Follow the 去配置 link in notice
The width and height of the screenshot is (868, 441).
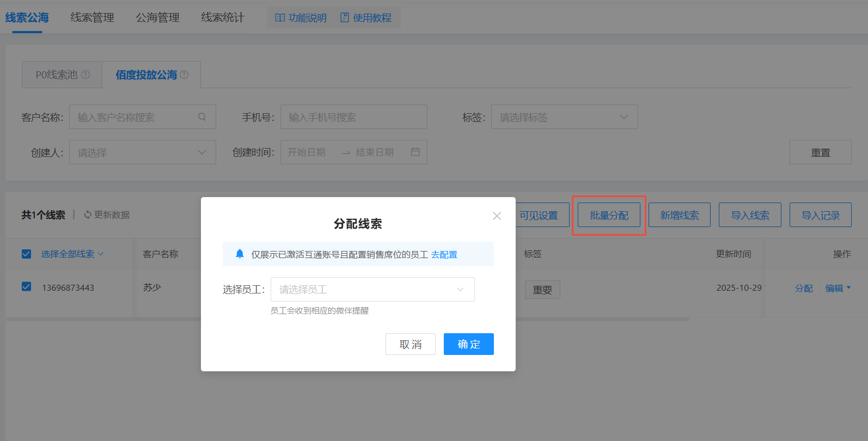pos(444,254)
